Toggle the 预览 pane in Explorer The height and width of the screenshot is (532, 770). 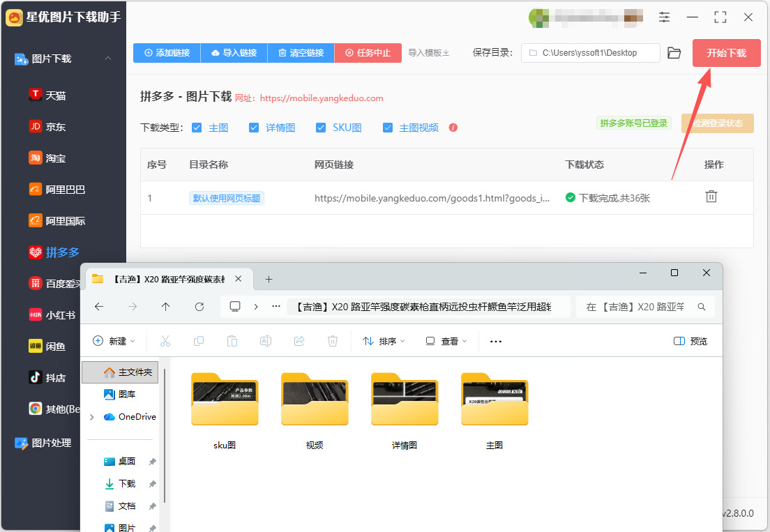coord(690,341)
